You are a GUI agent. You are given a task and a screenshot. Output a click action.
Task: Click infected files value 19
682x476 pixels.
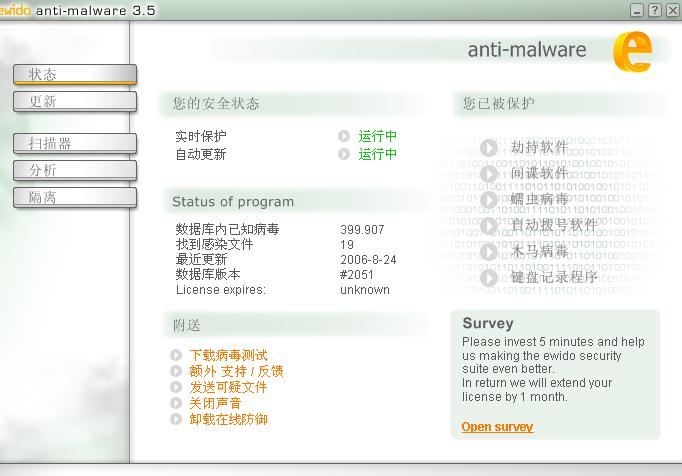point(347,245)
